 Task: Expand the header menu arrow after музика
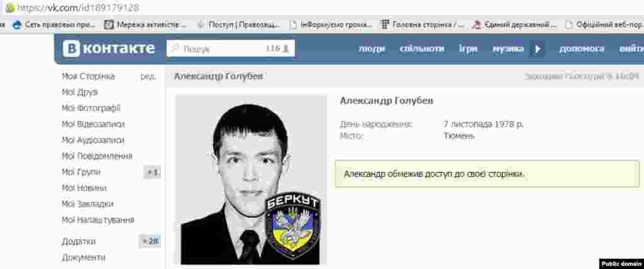point(537,49)
